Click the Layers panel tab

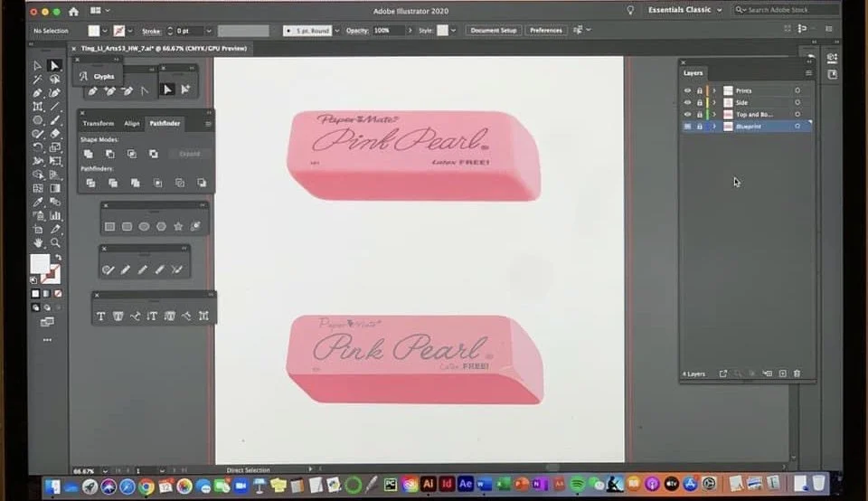point(693,73)
